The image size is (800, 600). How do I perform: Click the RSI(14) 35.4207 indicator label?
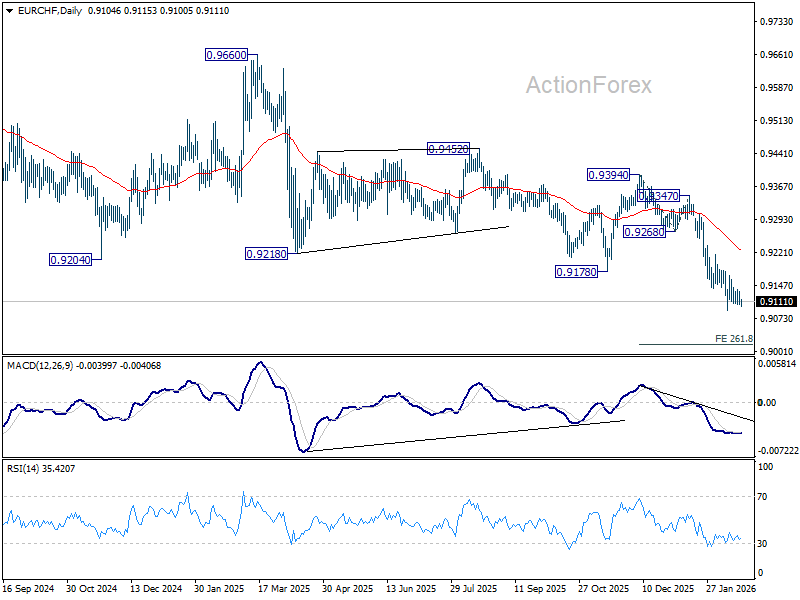[x=41, y=468]
